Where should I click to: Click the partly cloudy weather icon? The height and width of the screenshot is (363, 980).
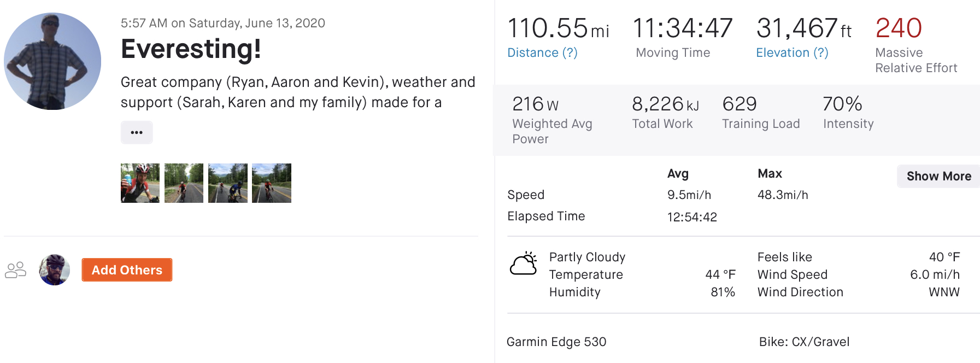[524, 264]
